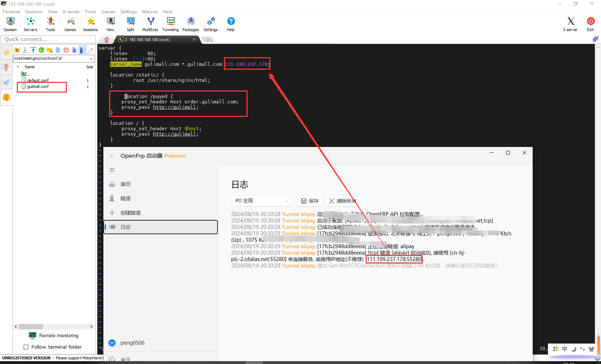The image size is (601, 364).
Task: Click the peng0506 user account entry
Action: click(161, 343)
